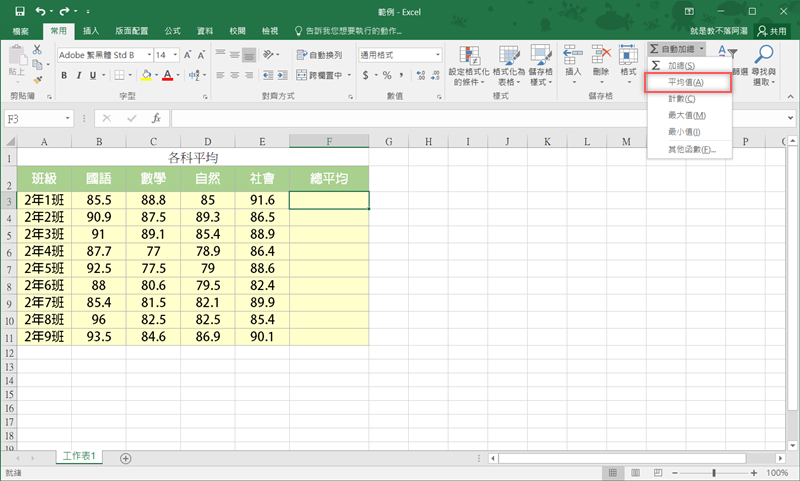This screenshot has width=800, height=481.
Task: Click cell F3 under 總平均
Action: point(329,200)
